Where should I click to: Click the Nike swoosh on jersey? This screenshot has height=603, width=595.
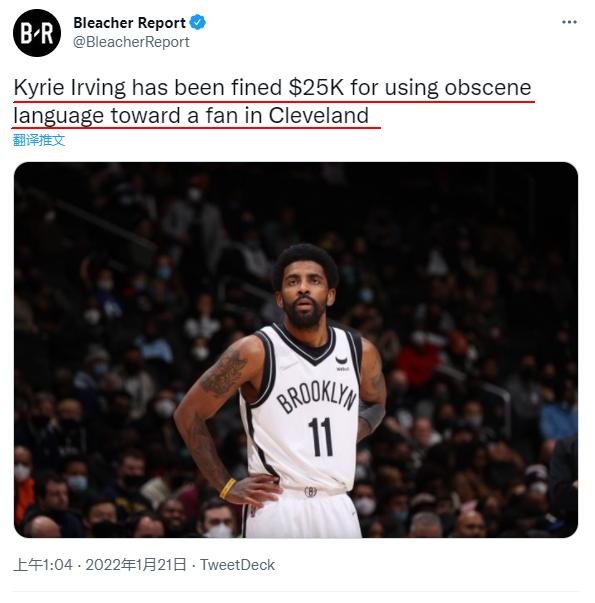[342, 360]
